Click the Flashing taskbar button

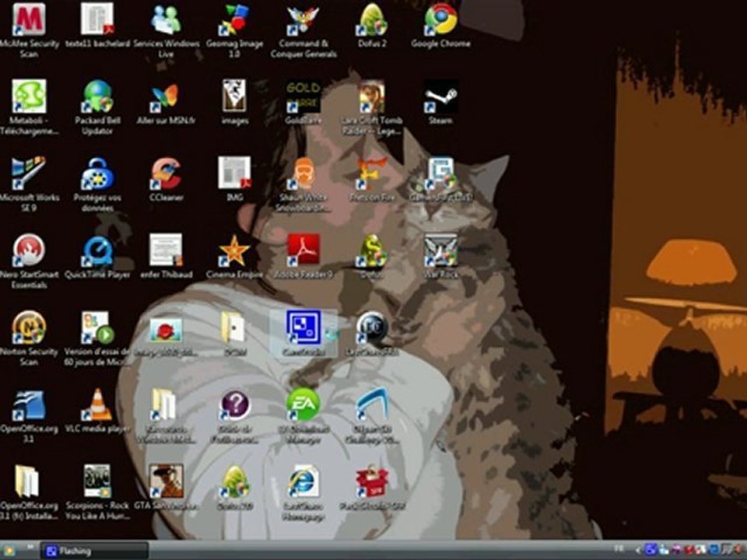pyautogui.click(x=95, y=551)
